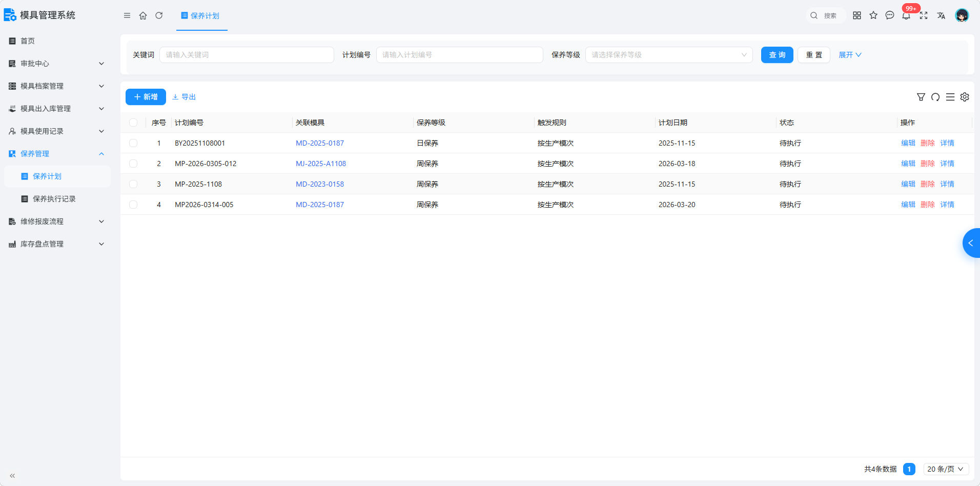980x486 pixels.
Task: Click the refresh page icon
Action: (159, 16)
